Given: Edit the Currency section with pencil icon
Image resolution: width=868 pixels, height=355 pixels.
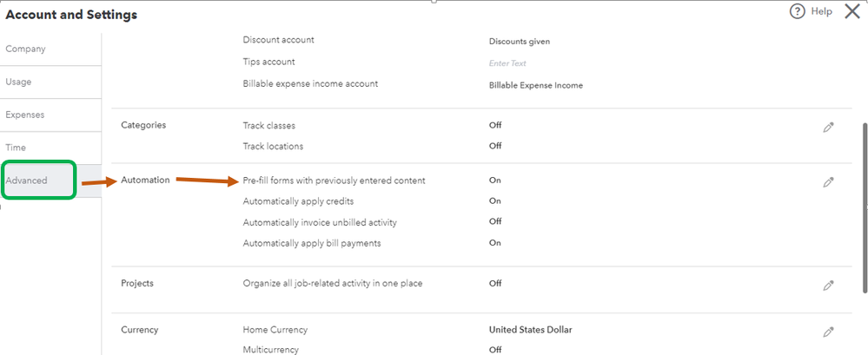Looking at the screenshot, I should [828, 332].
